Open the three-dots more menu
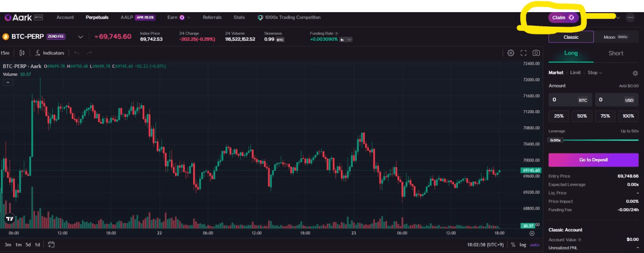The height and width of the screenshot is (253, 644). [630, 18]
